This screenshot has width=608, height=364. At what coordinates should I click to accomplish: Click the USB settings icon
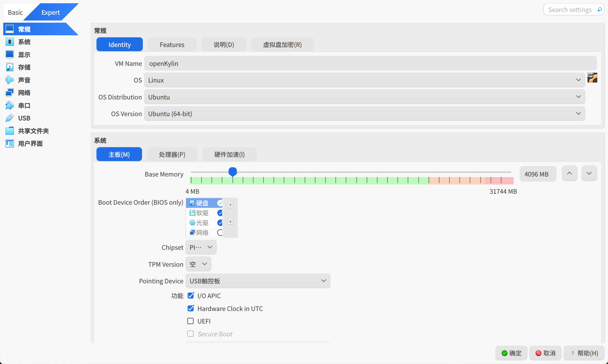tap(10, 118)
